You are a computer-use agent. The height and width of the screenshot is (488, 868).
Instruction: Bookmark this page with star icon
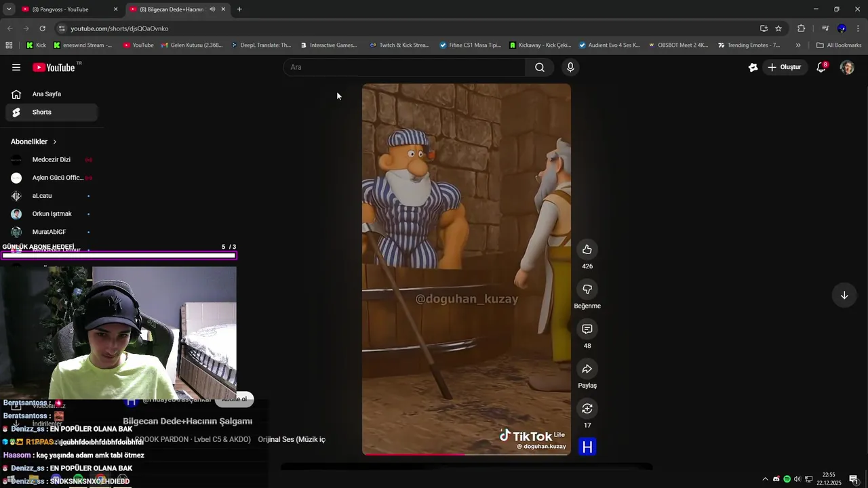click(778, 28)
